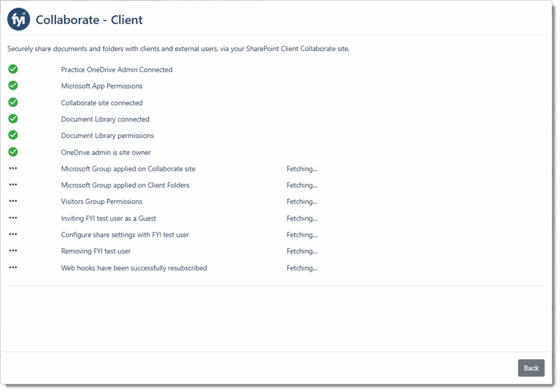Select the Microsoft App Permissions text
This screenshot has width=560, height=392.
[x=102, y=86]
